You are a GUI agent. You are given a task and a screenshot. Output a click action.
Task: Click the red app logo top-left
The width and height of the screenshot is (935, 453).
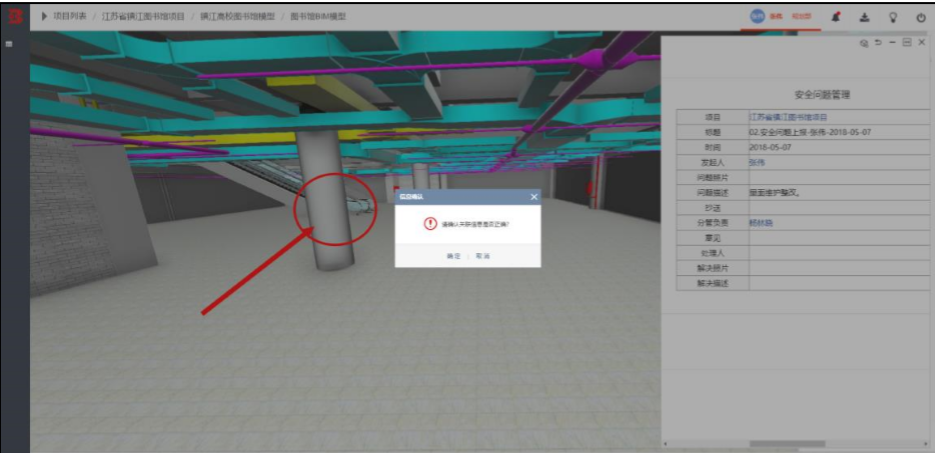pos(14,16)
